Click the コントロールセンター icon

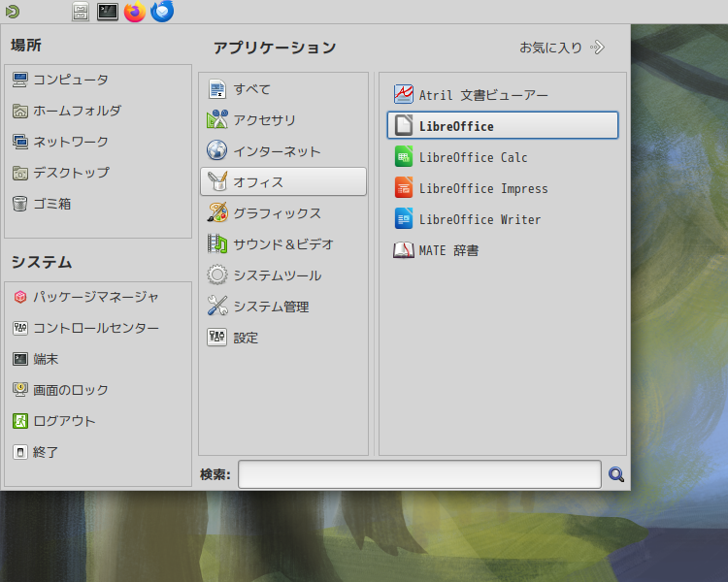20,328
